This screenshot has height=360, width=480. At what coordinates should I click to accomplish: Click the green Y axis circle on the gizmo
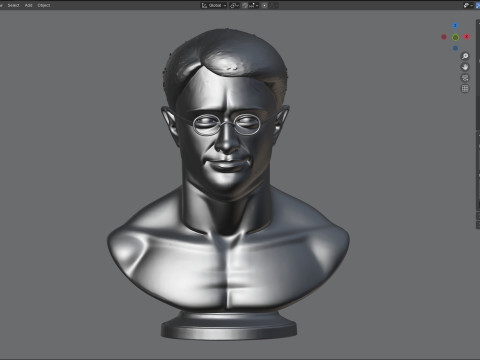coord(455,37)
